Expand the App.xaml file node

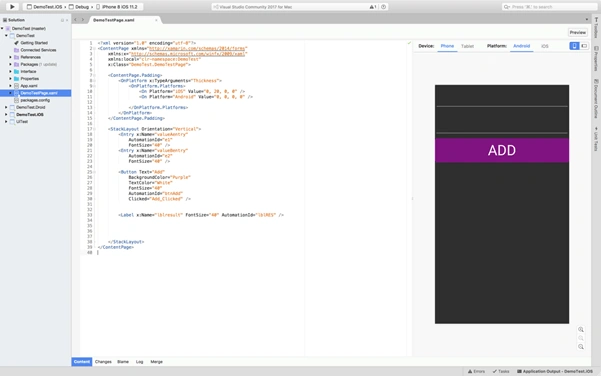(10, 86)
